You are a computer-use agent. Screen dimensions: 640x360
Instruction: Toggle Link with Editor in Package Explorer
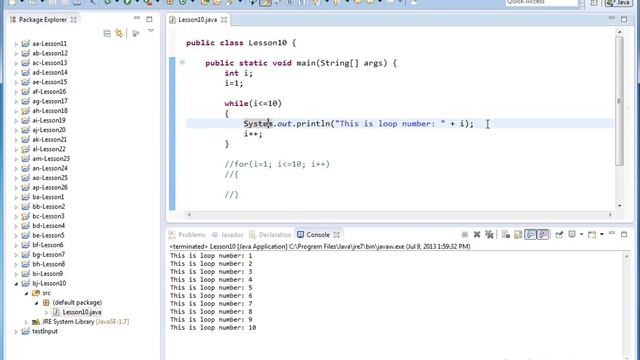(119, 33)
